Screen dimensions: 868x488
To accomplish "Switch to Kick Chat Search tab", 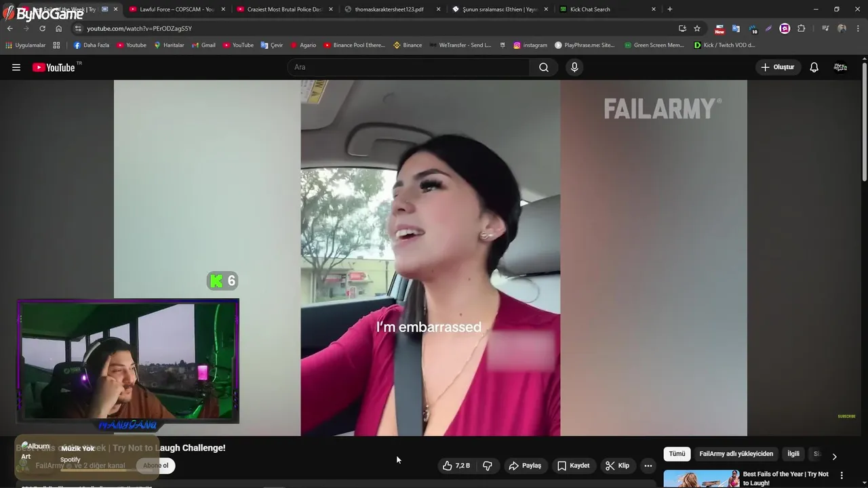I will (x=608, y=9).
